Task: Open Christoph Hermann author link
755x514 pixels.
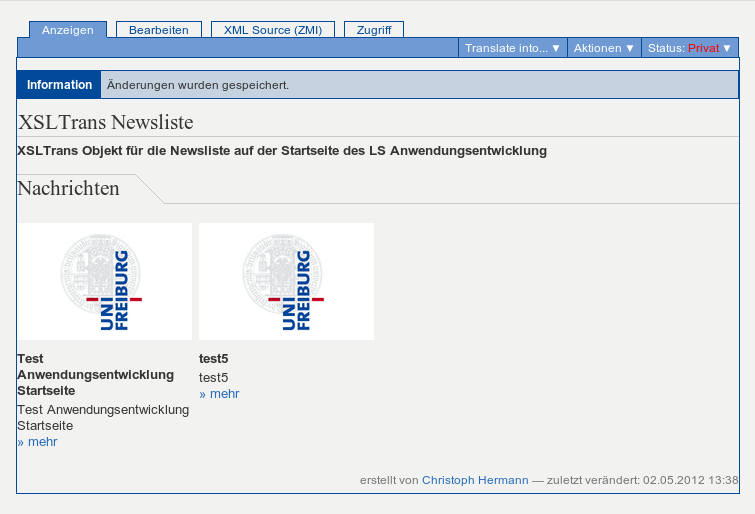Action: 475,480
